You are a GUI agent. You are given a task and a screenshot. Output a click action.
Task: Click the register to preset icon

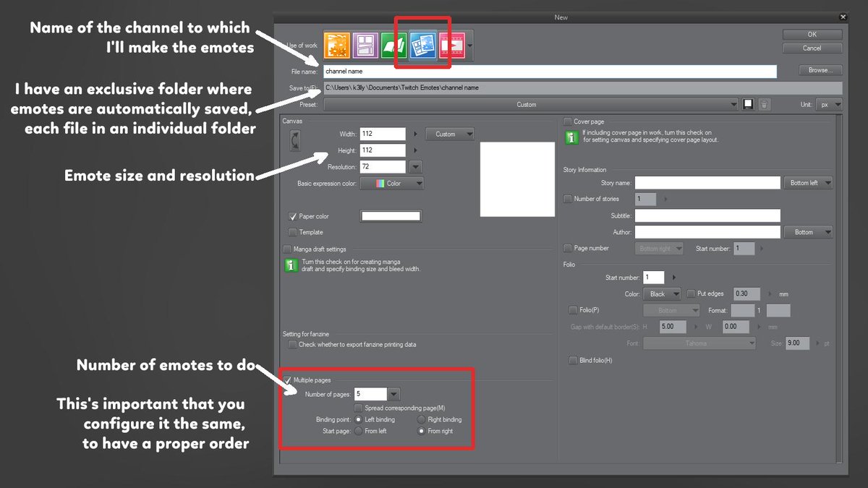pyautogui.click(x=748, y=104)
